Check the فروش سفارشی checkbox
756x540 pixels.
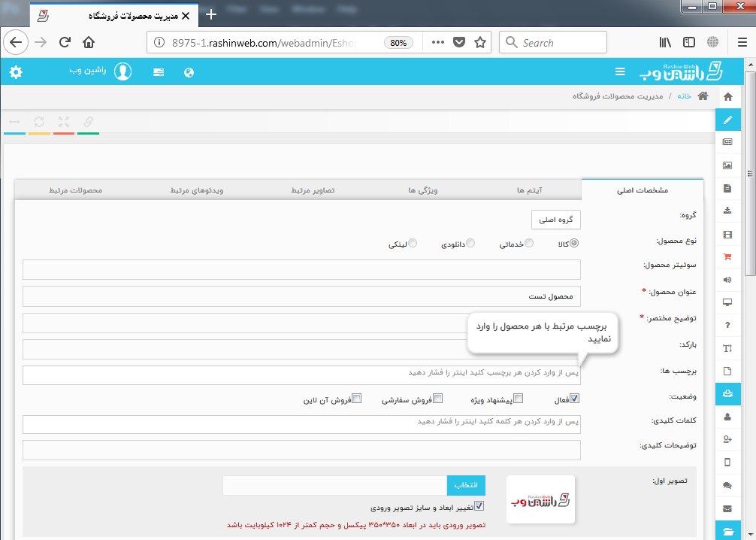point(438,399)
